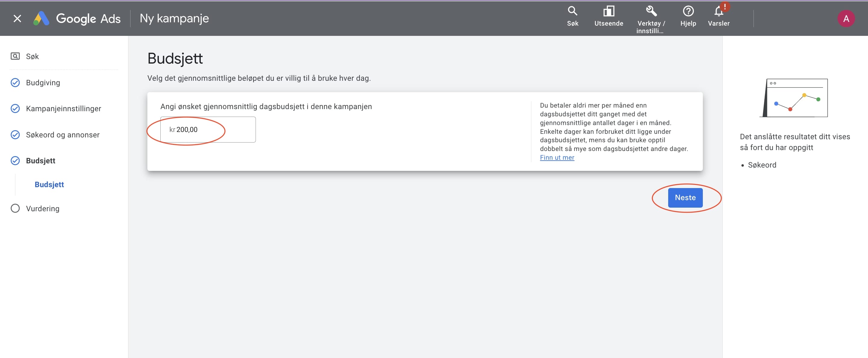This screenshot has width=868, height=358.
Task: Close the new campaign wizard with X
Action: point(17,18)
